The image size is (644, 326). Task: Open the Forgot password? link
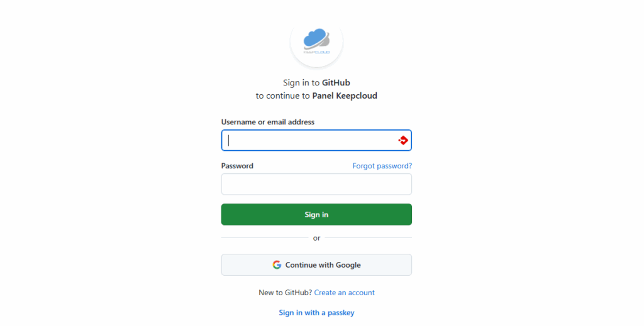382,166
